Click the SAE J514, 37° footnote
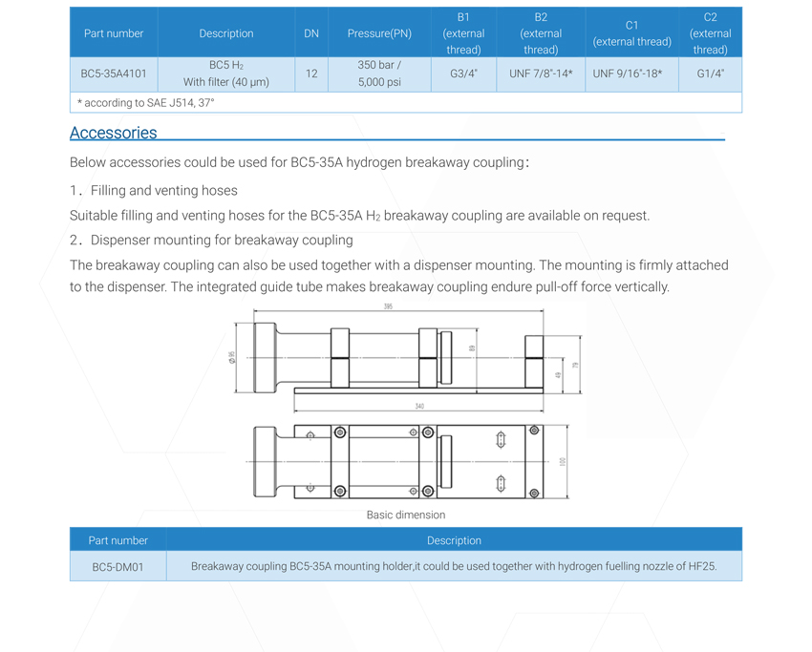The image size is (812, 652). coord(146,102)
